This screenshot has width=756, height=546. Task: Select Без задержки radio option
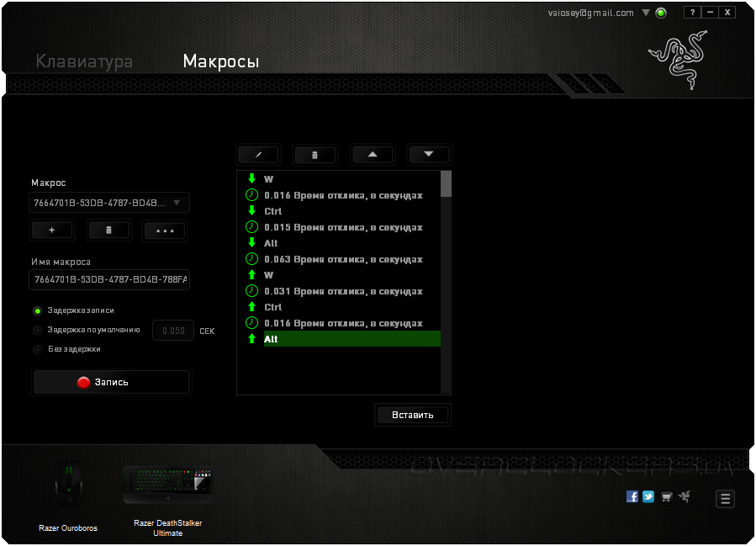pyautogui.click(x=37, y=349)
